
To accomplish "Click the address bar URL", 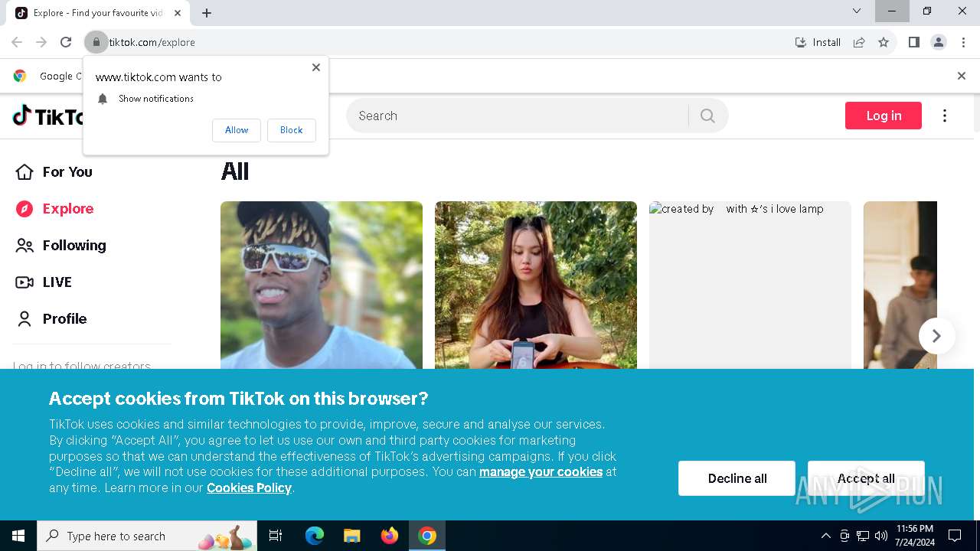I will [x=152, y=43].
